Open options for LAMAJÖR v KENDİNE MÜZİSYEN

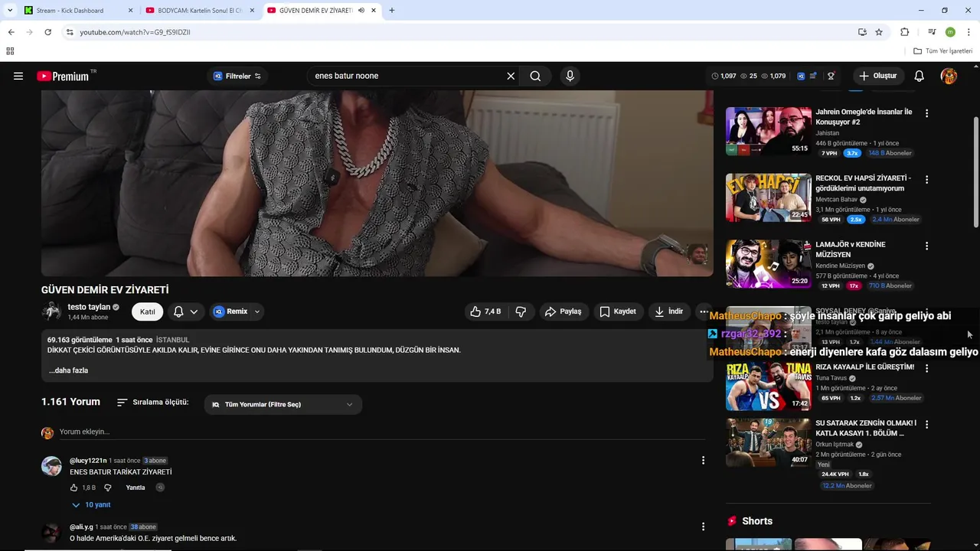pos(926,246)
